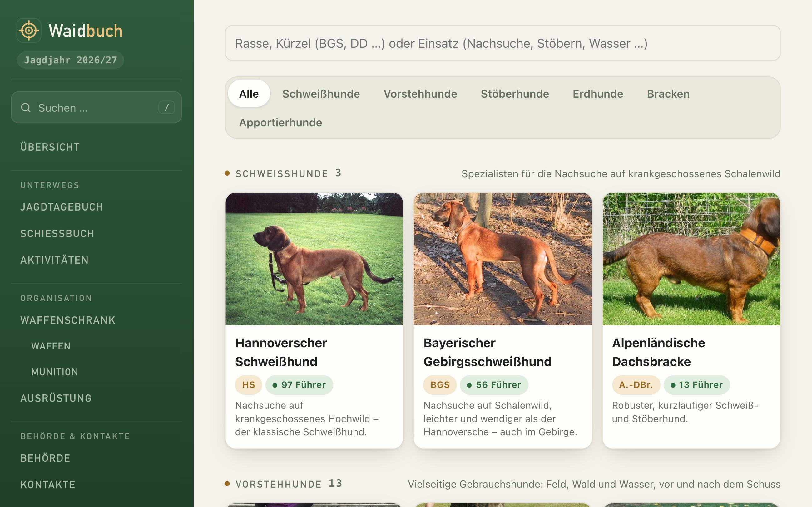Viewport: 812px width, 507px height.
Task: Open the Hannoverscher Schweißhund photo
Action: (314, 259)
